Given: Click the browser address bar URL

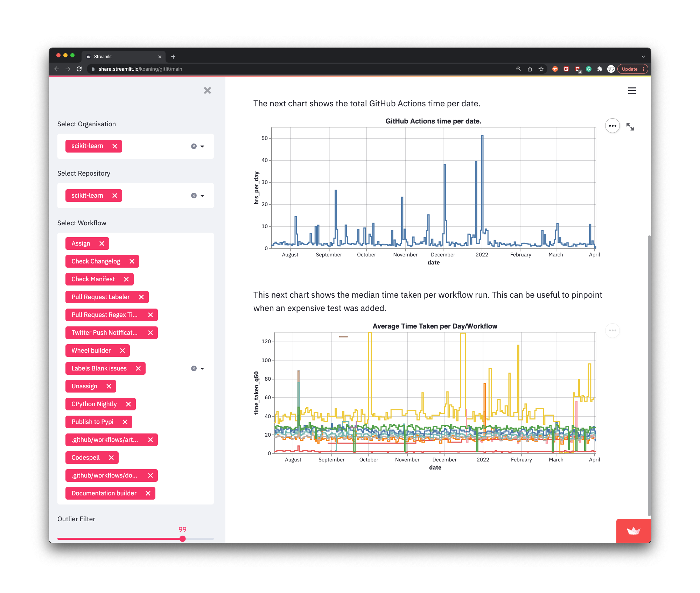Looking at the screenshot, I should pyautogui.click(x=140, y=69).
